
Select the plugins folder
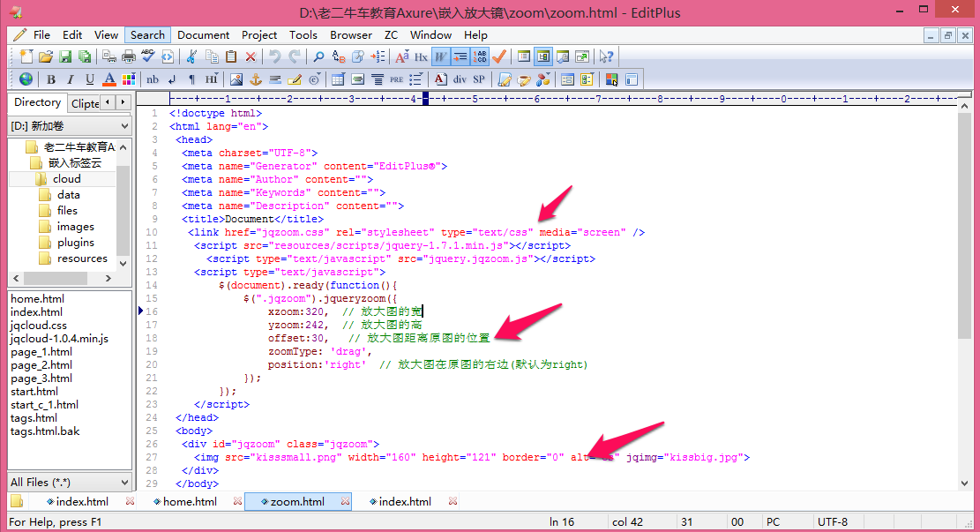point(76,243)
